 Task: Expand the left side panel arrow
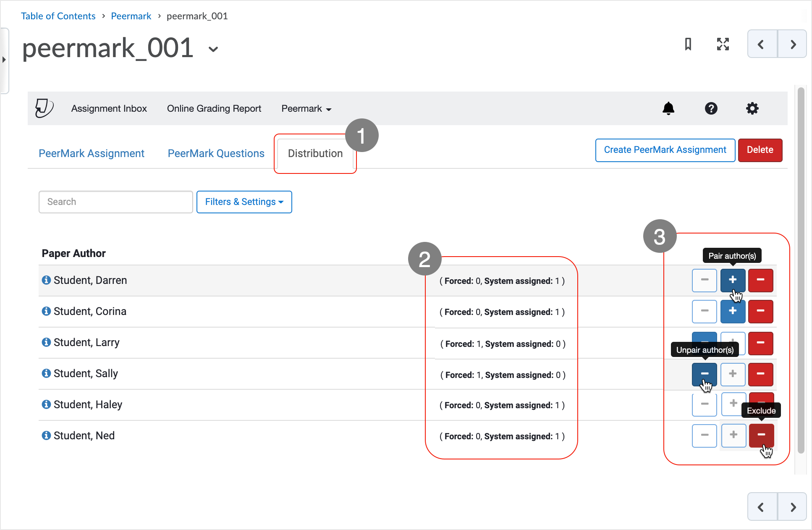[4, 60]
